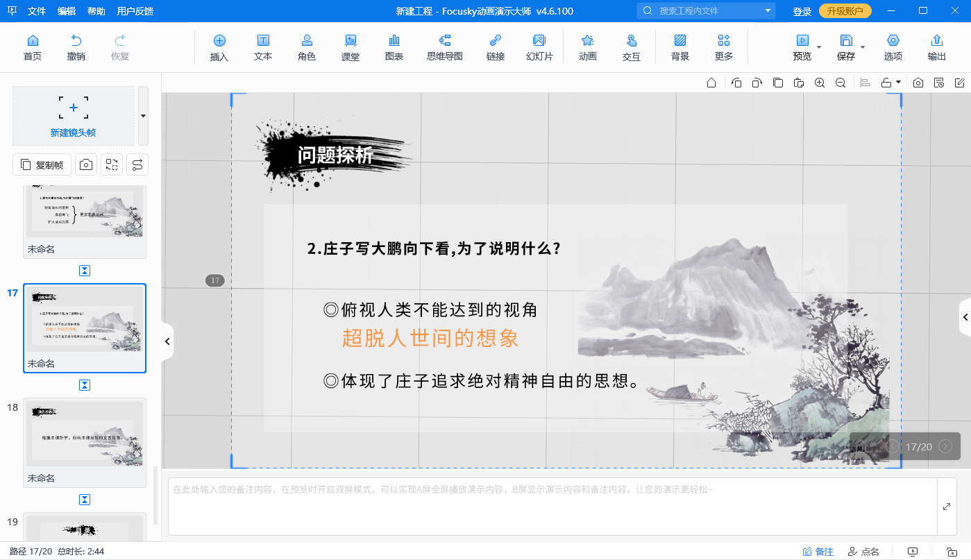Image resolution: width=971 pixels, height=560 pixels.
Task: Open the 新建镜头帧 dropdown arrow
Action: click(x=143, y=115)
